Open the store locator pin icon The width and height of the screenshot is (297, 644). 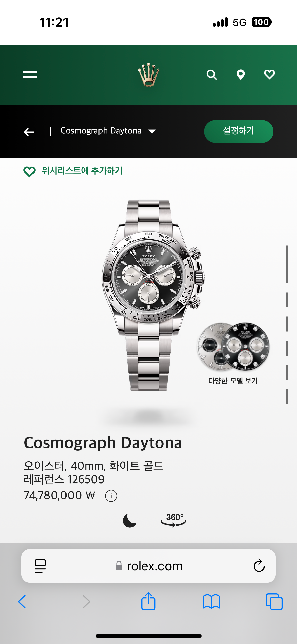point(241,75)
